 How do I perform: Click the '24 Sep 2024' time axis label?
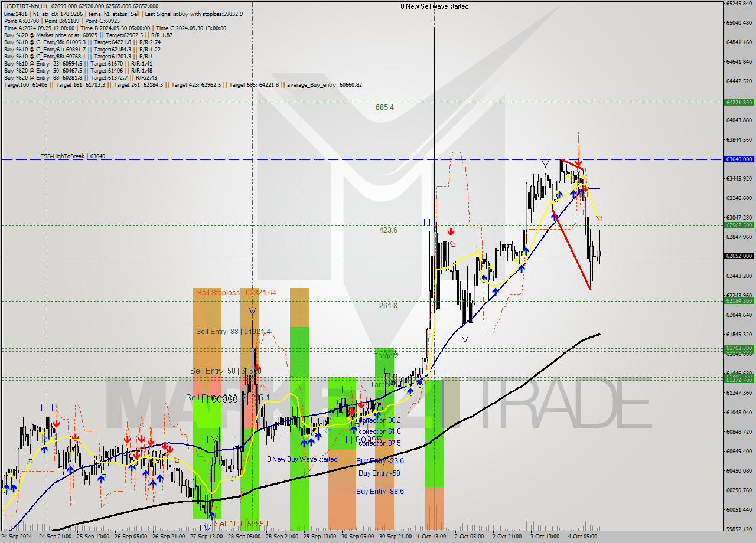click(17, 537)
